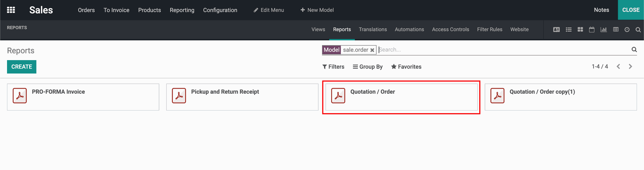The width and height of the screenshot is (644, 170).
Task: Switch to kanban view icon
Action: (x=580, y=30)
